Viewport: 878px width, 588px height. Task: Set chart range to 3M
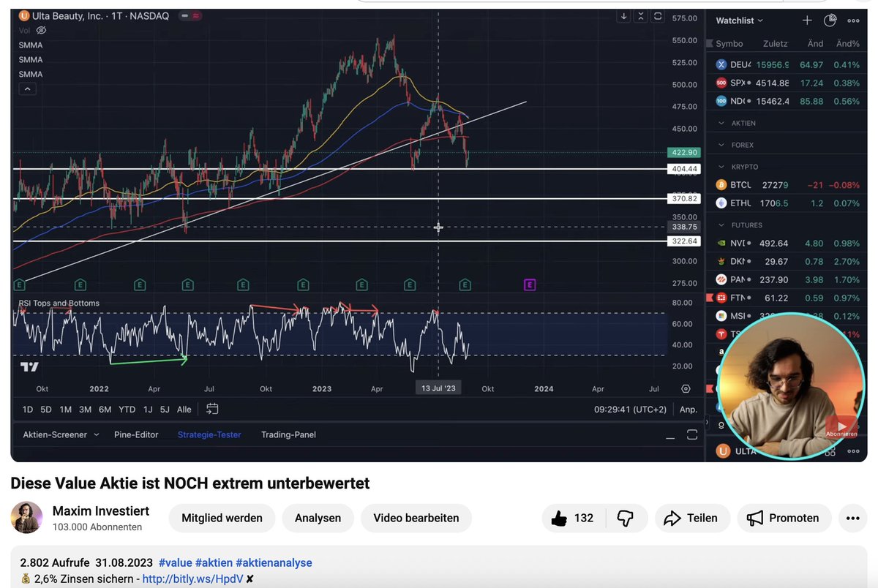tap(85, 410)
